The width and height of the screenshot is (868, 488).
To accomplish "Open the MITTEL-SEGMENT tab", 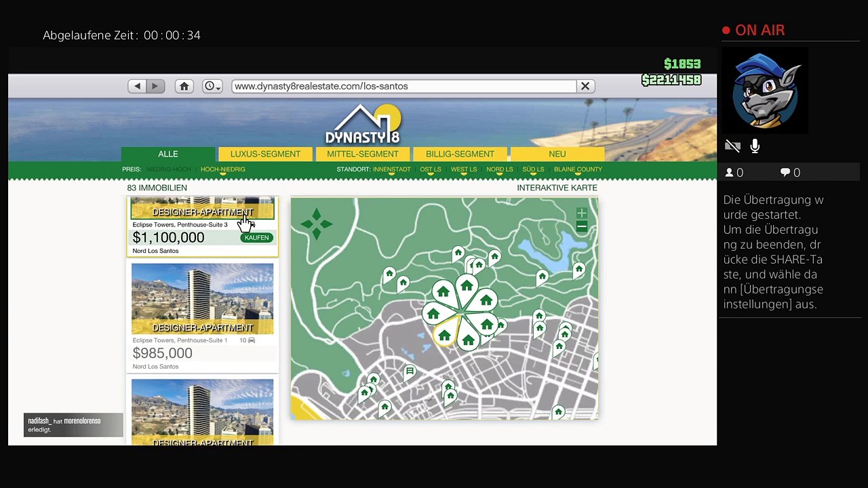I will tap(363, 154).
